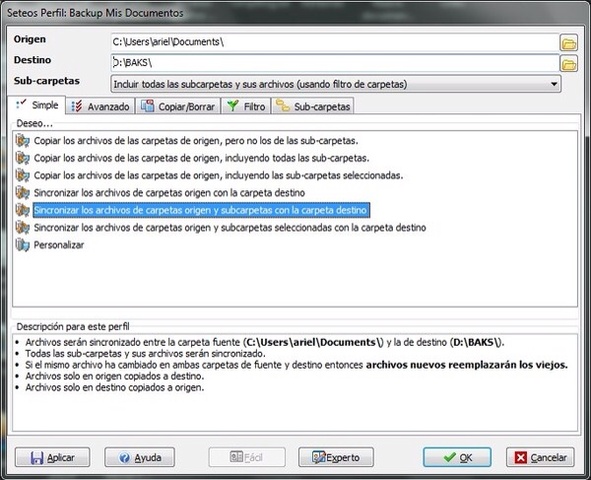Switch to Experto mode
The height and width of the screenshot is (480, 591).
tap(336, 457)
